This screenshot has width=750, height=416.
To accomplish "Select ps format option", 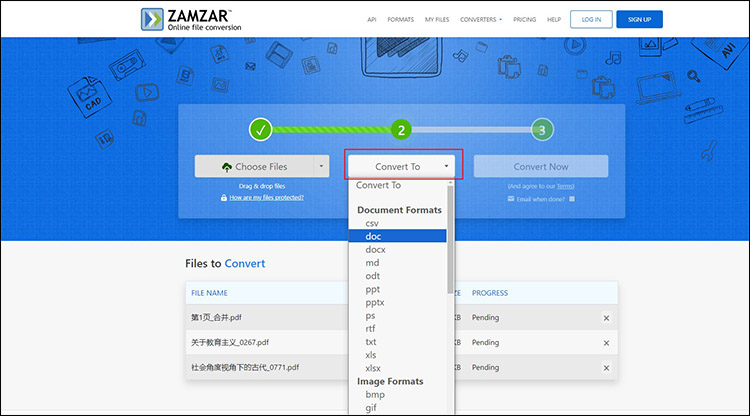I will point(397,316).
